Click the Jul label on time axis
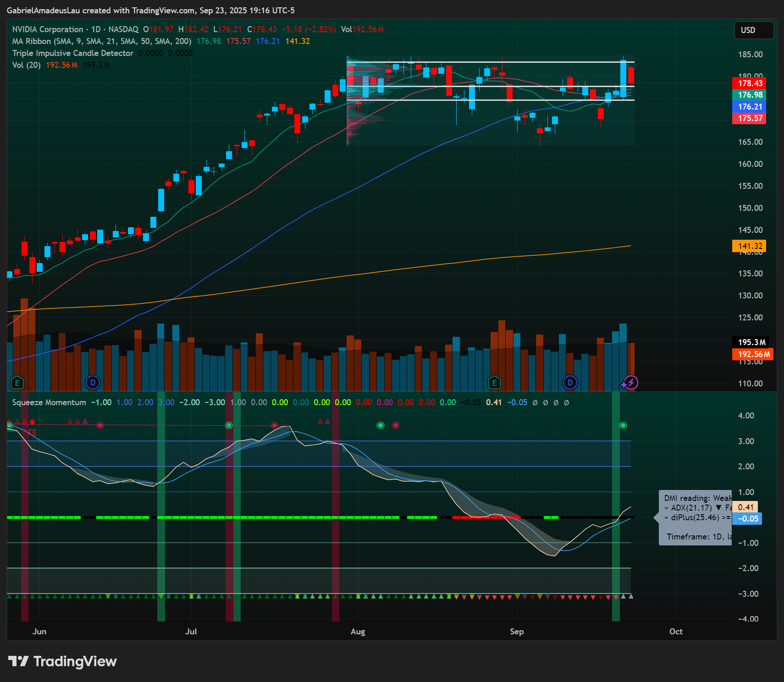 [191, 632]
